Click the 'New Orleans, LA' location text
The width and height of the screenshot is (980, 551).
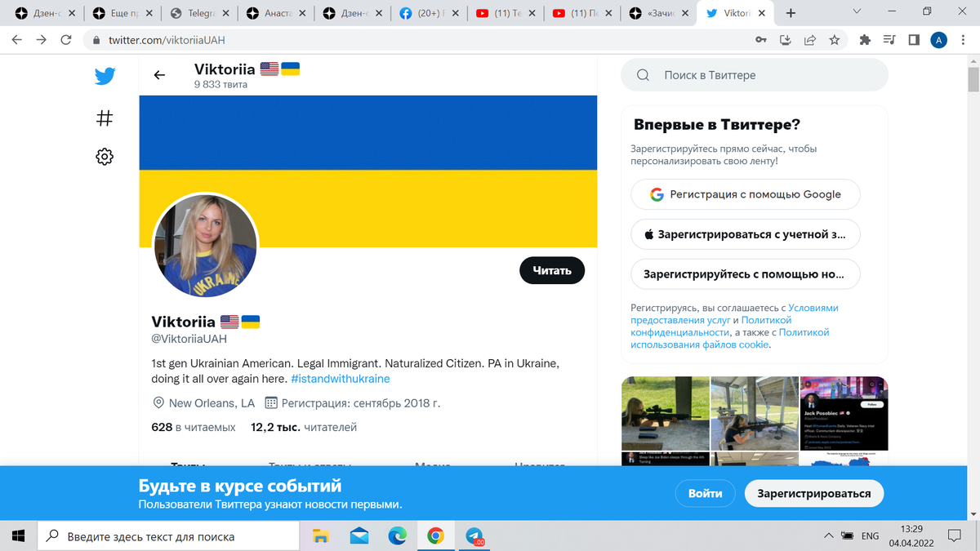click(x=212, y=403)
